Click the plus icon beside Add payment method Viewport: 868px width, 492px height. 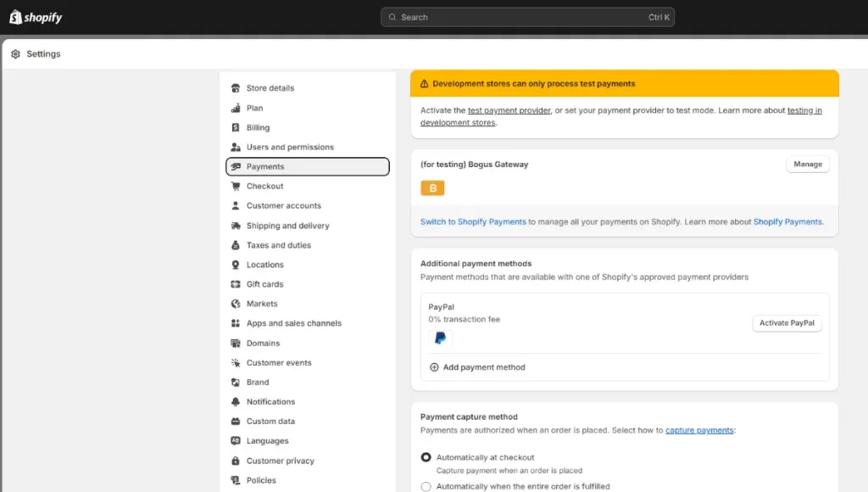(434, 367)
